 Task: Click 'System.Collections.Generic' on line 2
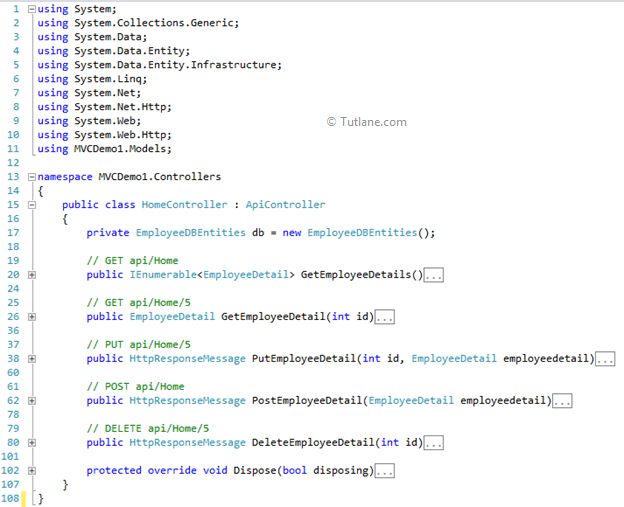click(x=154, y=23)
